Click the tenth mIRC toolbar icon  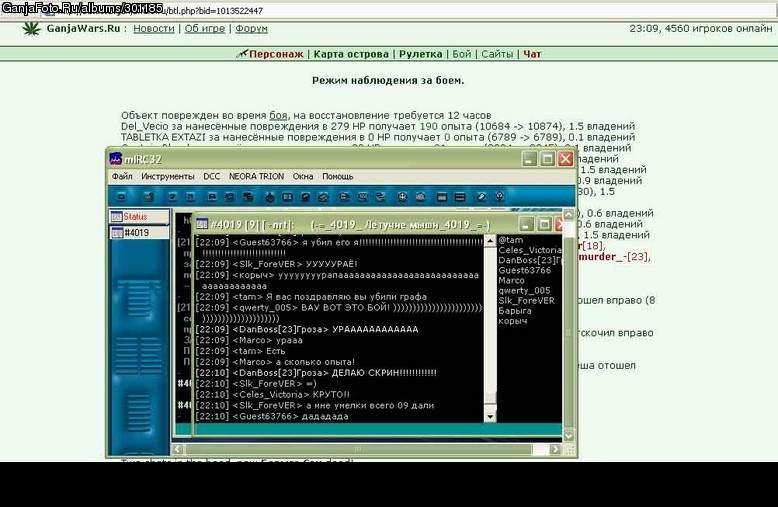pyautogui.click(x=305, y=197)
